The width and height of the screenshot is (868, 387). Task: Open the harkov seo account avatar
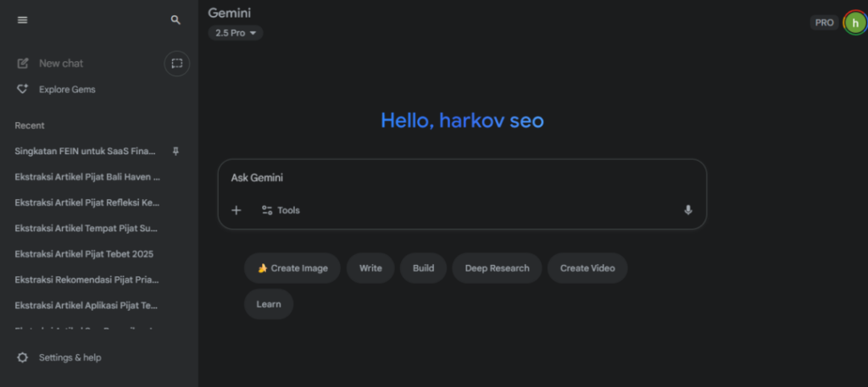coord(854,23)
